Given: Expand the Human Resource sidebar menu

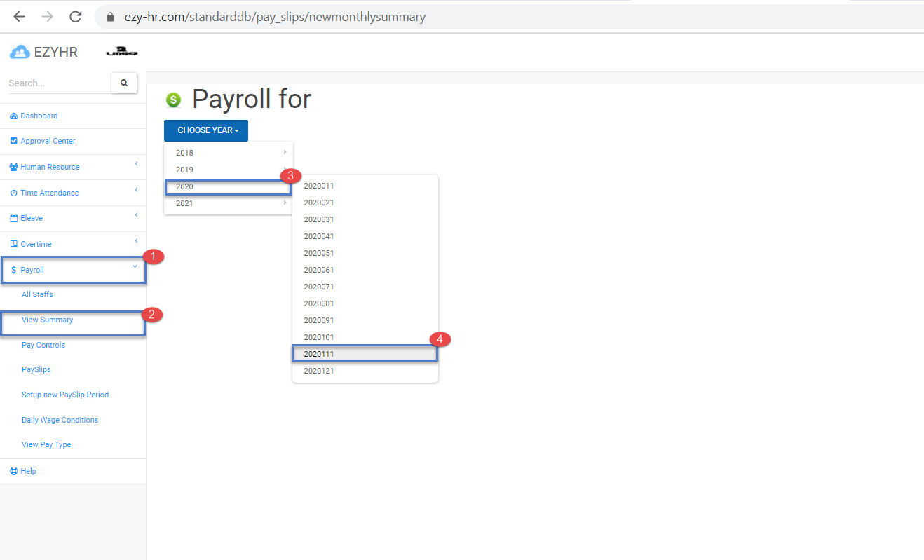Looking at the screenshot, I should click(x=50, y=167).
